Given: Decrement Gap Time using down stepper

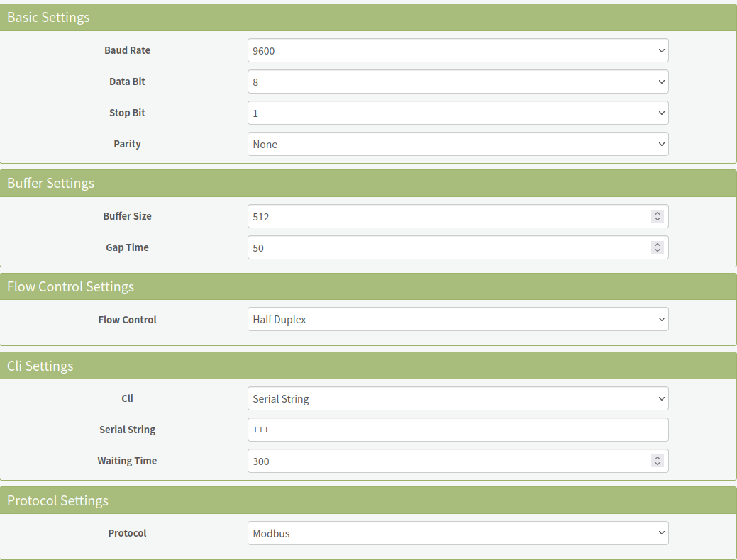Looking at the screenshot, I should (x=658, y=250).
